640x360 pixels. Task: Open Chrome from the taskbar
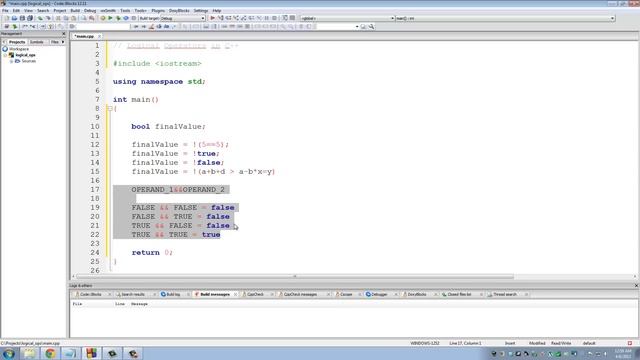click(x=50, y=353)
